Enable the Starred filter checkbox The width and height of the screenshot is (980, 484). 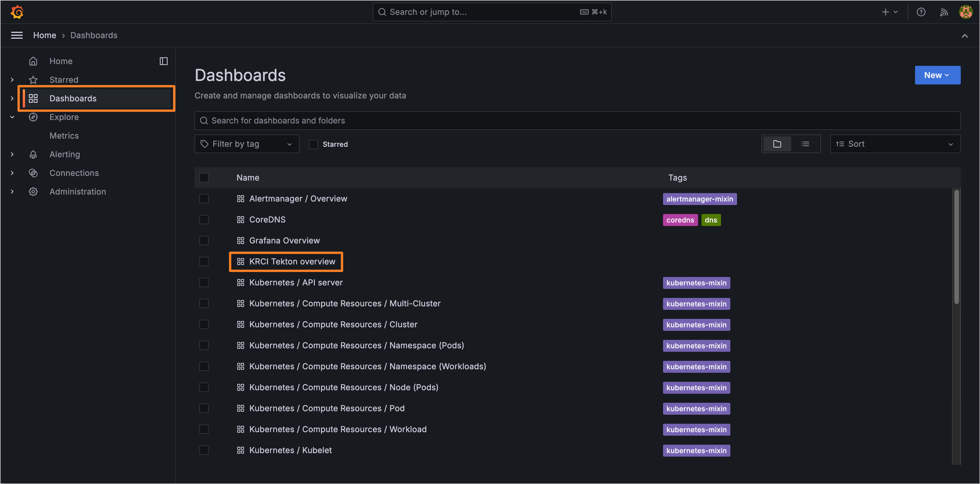[313, 144]
